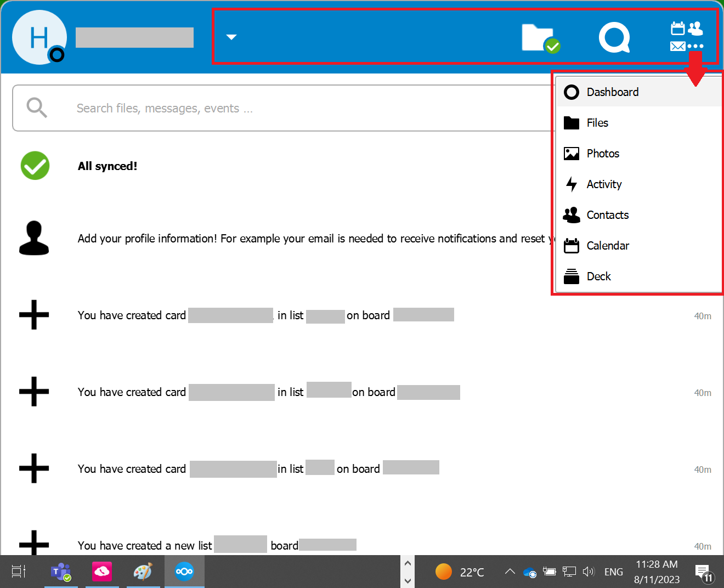Click the Nextcloud taskbar icon
The image size is (724, 588).
click(x=184, y=572)
